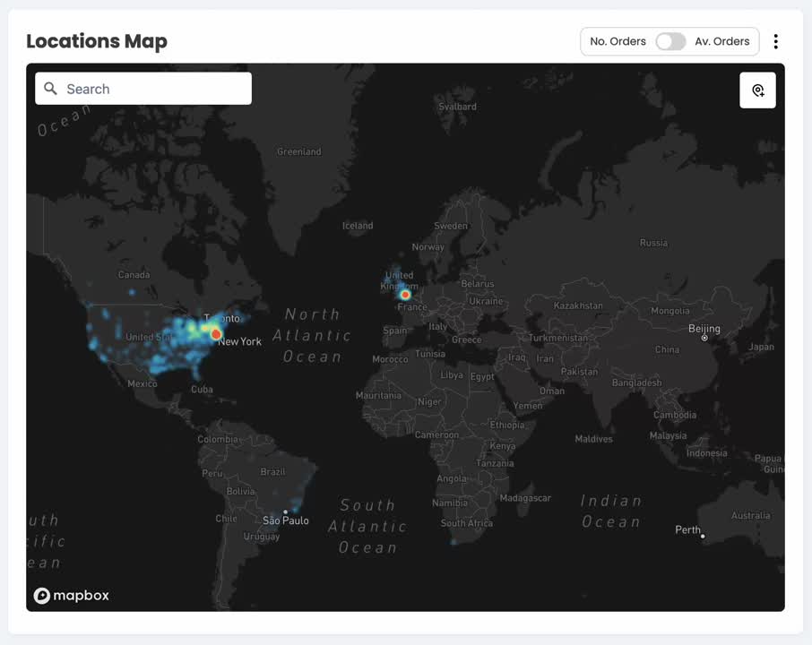
Task: Click the red hotspot over United Kingdom
Action: (x=405, y=294)
